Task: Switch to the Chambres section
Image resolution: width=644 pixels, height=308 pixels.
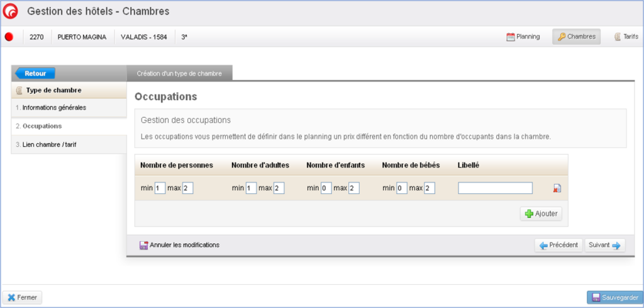Action: pos(576,37)
